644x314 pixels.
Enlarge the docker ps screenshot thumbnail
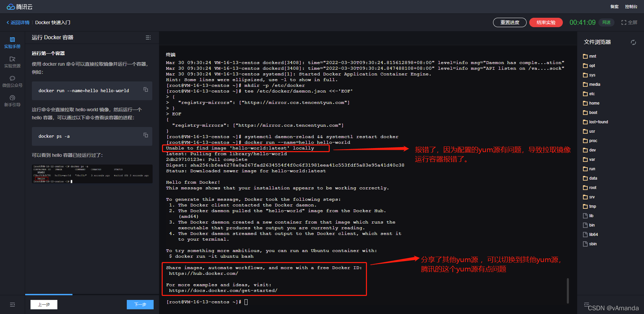[92, 174]
